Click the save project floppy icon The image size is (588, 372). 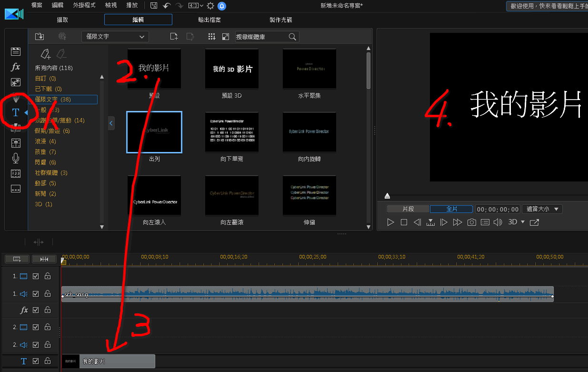[154, 5]
